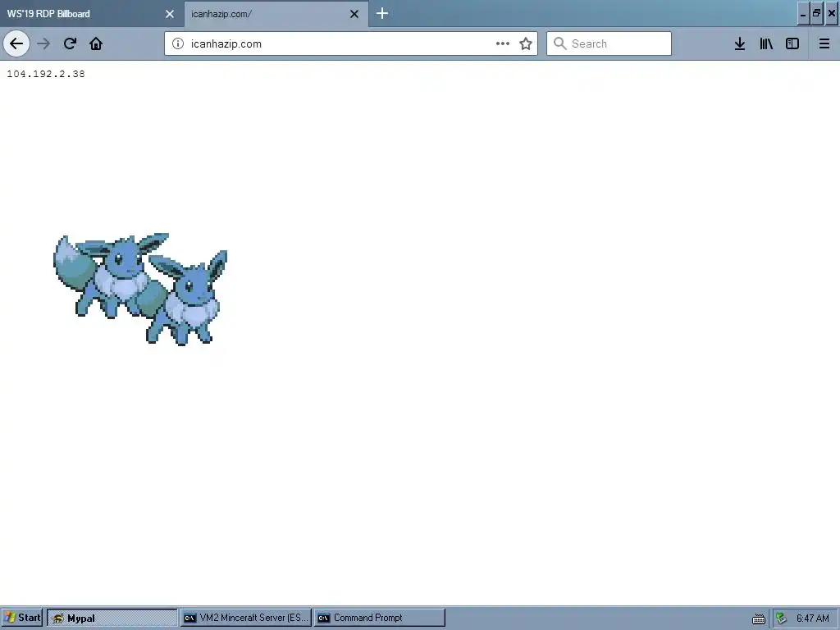Image resolution: width=840 pixels, height=630 pixels.
Task: Open the home page
Action: (x=96, y=43)
